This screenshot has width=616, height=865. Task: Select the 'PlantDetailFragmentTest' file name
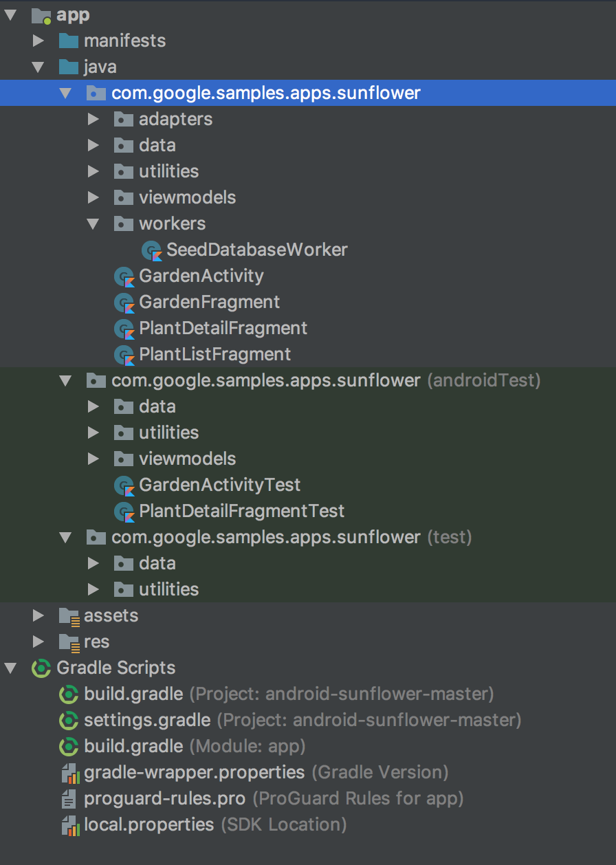tap(242, 511)
